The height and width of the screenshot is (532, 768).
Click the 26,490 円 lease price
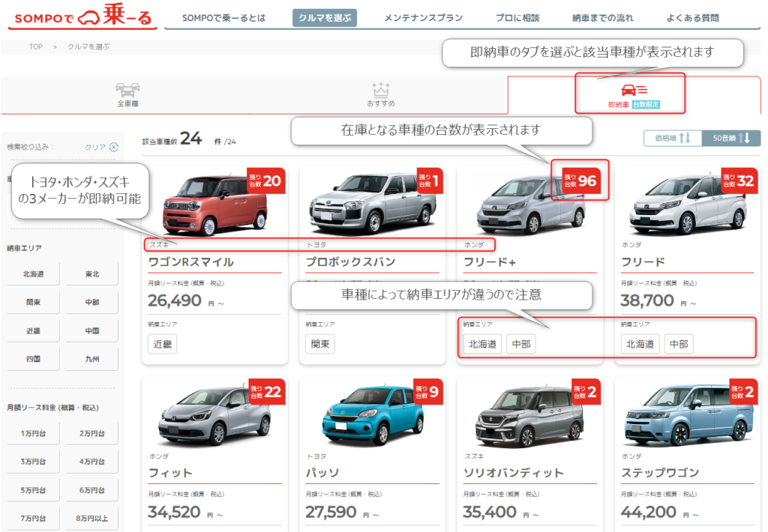(186, 300)
